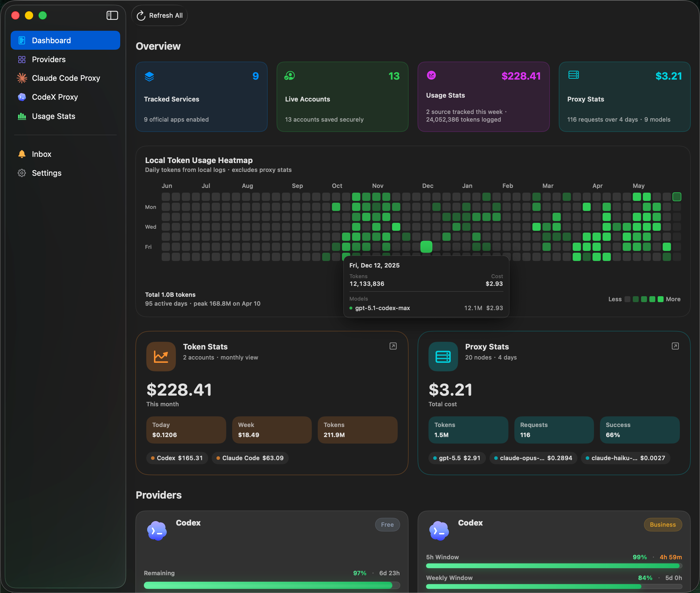700x593 pixels.
Task: Open Settings from the sidebar
Action: tap(65, 173)
